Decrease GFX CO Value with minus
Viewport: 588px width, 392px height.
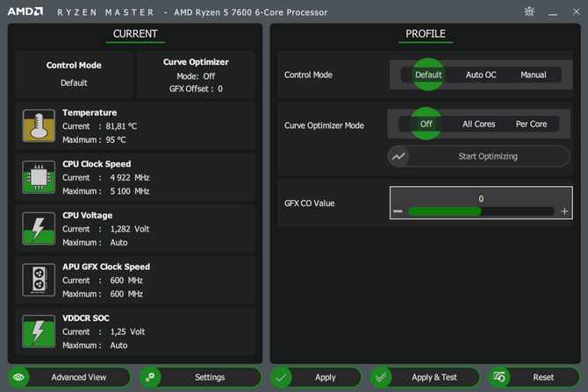(x=398, y=211)
